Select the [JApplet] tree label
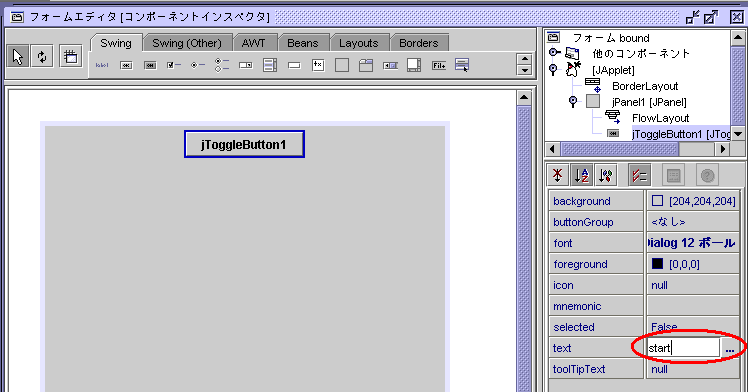748x392 pixels. [613, 70]
